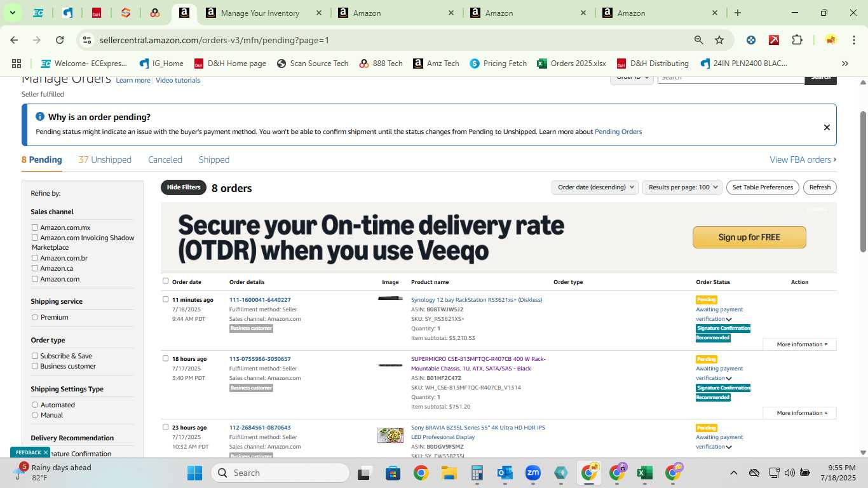Screen dimensions: 868x488
Task: Check Amazon.com Invoicing Shadow Marketplace
Action: 35,238
